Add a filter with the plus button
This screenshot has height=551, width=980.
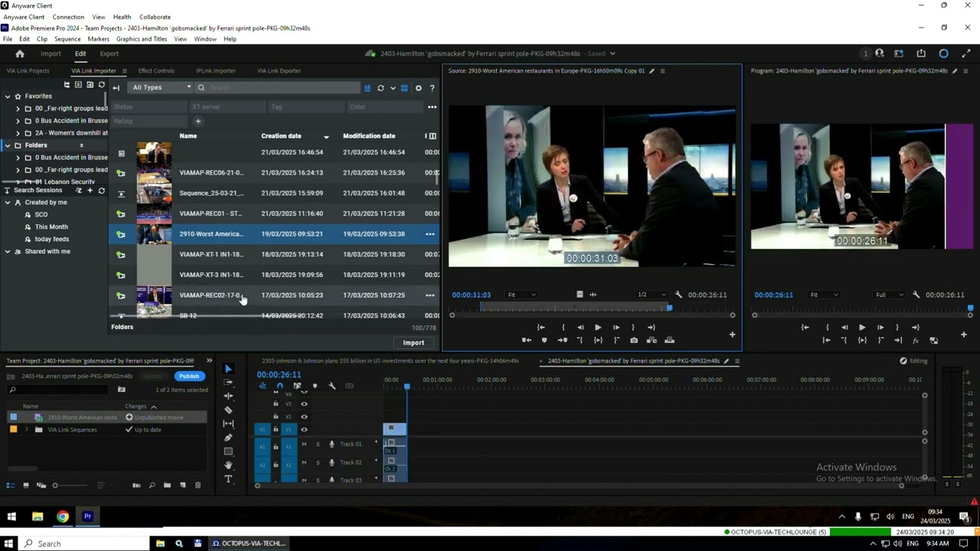point(198,121)
